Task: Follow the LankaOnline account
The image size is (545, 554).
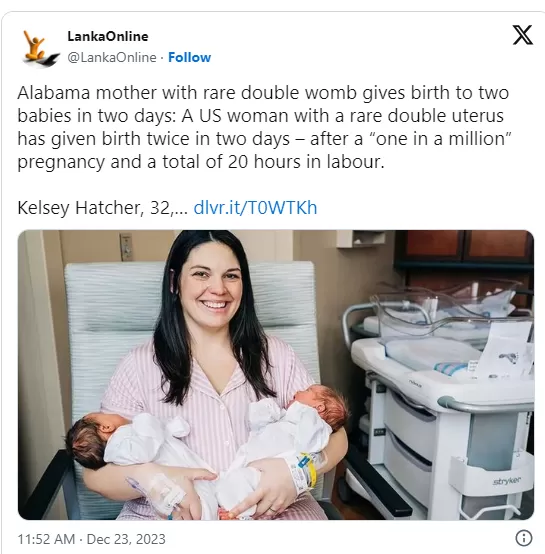Action: 189,57
